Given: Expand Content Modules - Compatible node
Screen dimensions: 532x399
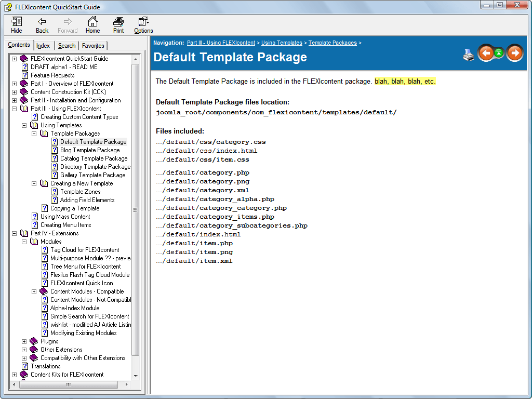Looking at the screenshot, I should click(34, 291).
